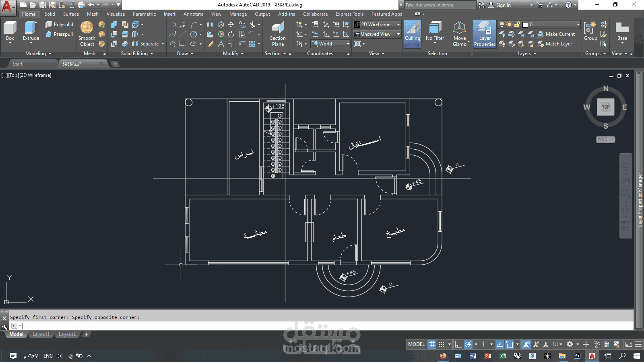
Task: Go to the Express Tools tab
Action: tap(349, 14)
